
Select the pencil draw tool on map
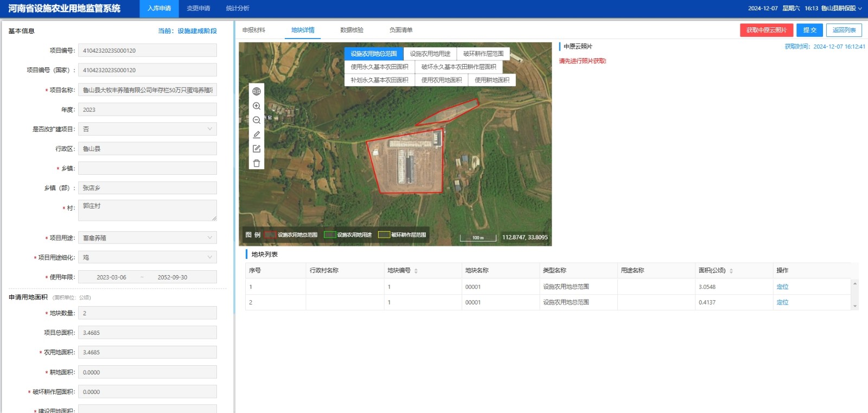pos(257,135)
